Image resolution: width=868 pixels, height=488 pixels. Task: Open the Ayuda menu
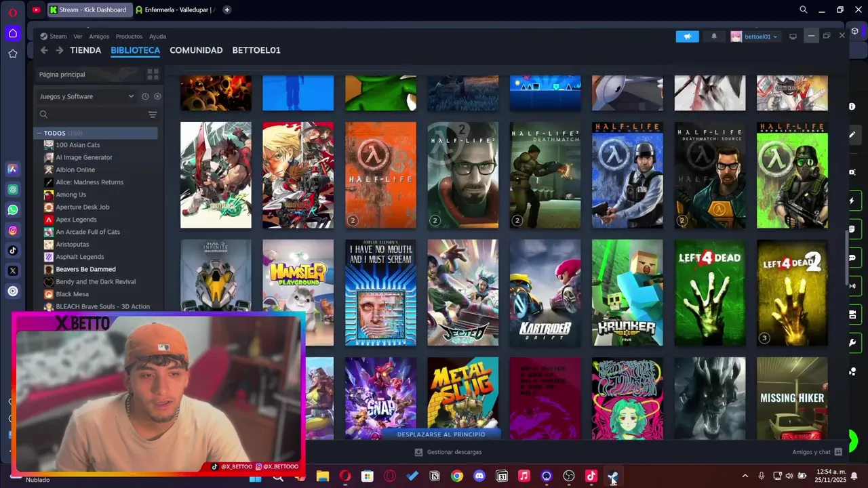tap(157, 37)
